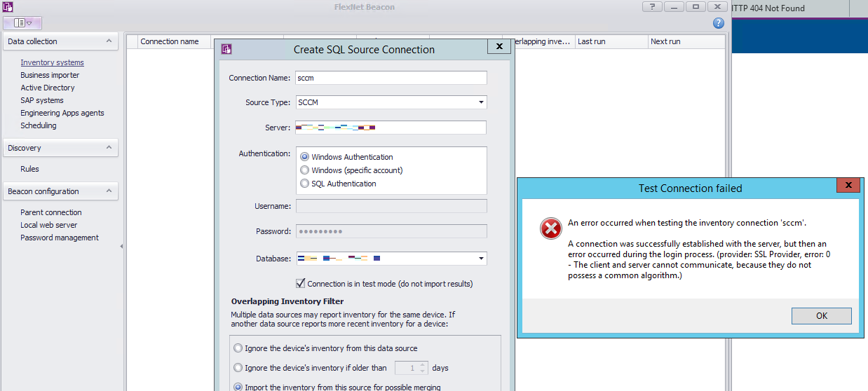Image resolution: width=868 pixels, height=391 pixels.
Task: Close the Test Connection failed dialog
Action: click(848, 186)
